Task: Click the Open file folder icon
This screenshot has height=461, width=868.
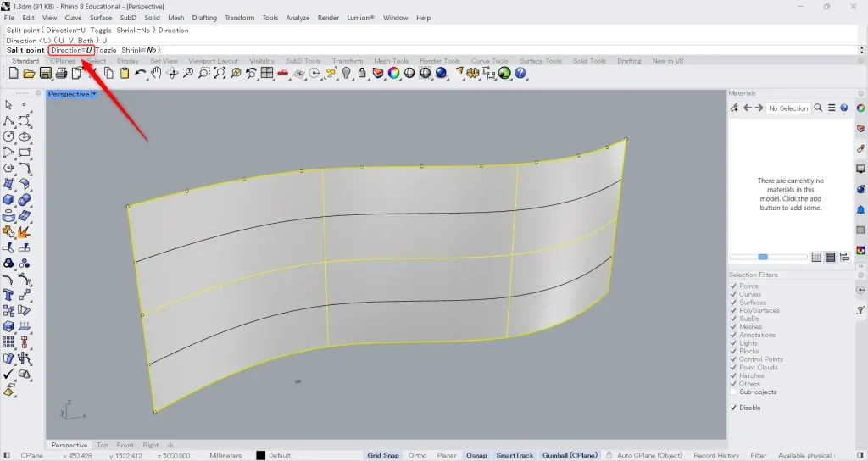Action: (x=30, y=73)
